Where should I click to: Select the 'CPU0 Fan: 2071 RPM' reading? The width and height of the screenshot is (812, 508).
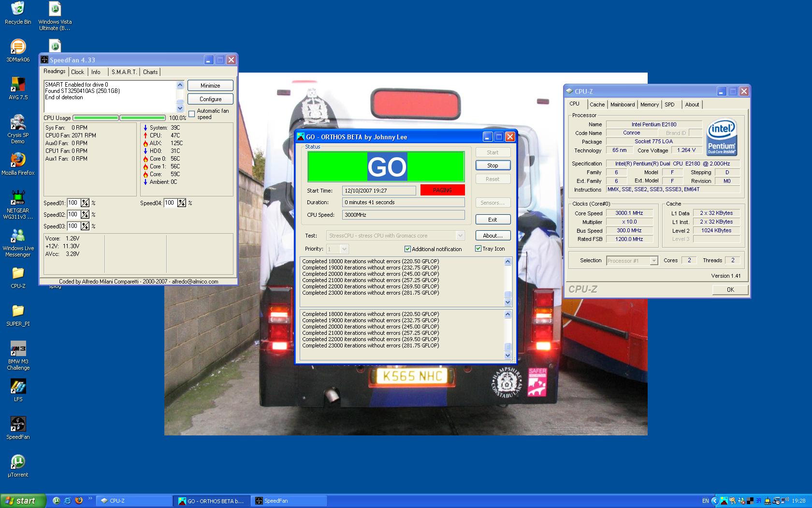click(71, 135)
